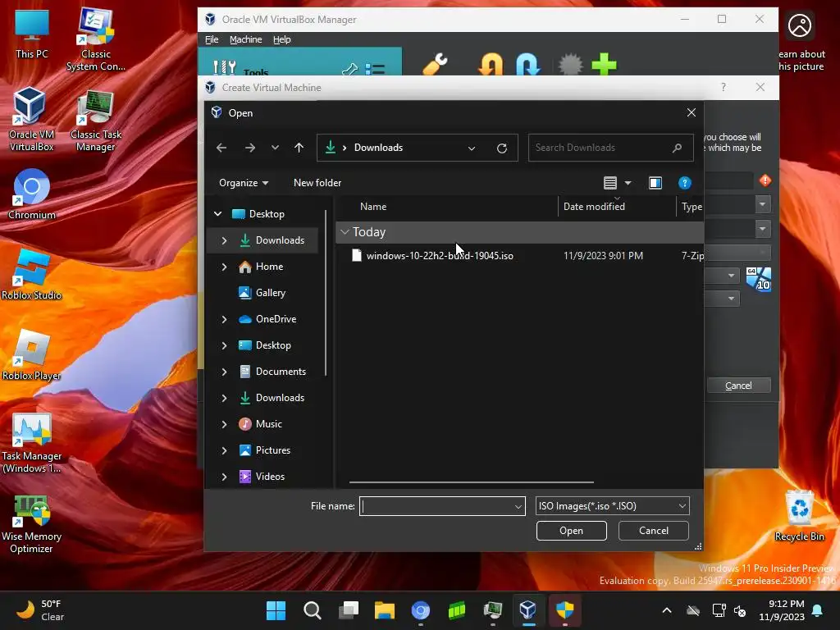The image size is (840, 630).
Task: Open dialog Help question mark icon
Action: pos(684,183)
